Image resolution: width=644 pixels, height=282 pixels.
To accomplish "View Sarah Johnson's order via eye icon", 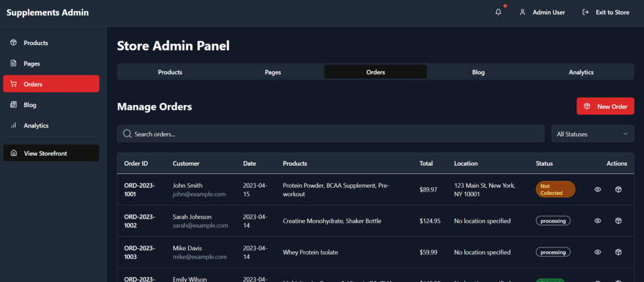I will pyautogui.click(x=597, y=221).
